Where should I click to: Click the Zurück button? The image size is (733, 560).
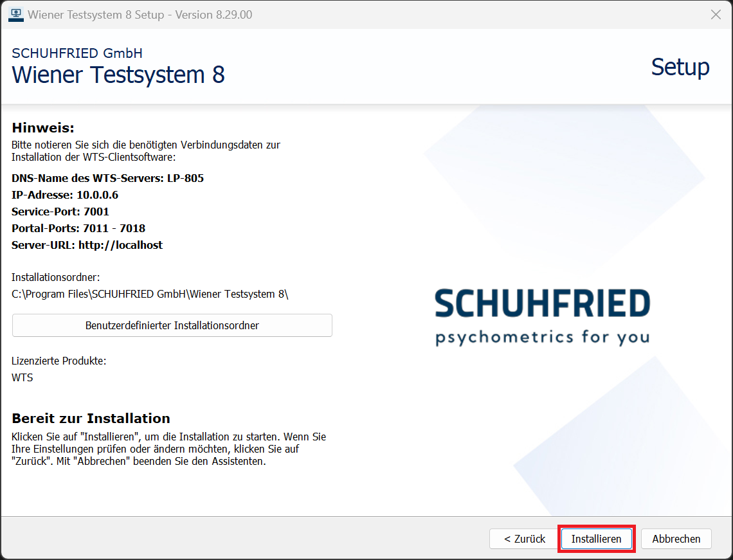[x=523, y=539]
